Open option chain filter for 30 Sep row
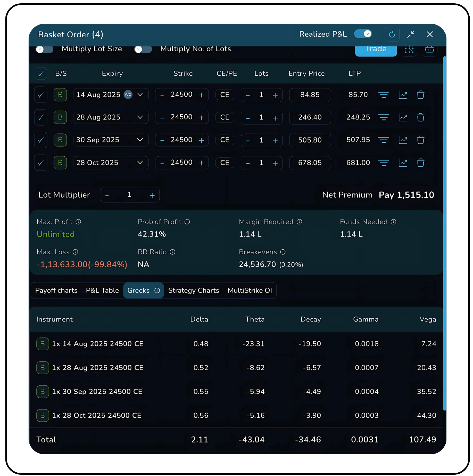 coord(384,140)
